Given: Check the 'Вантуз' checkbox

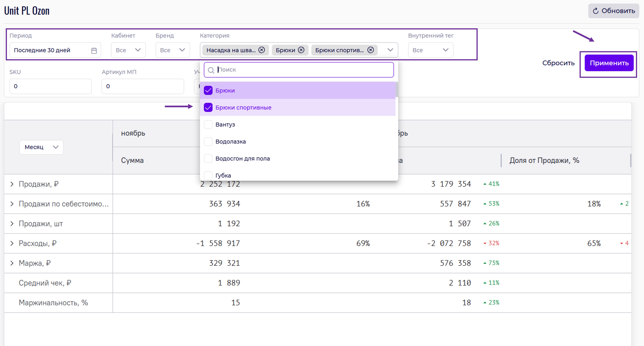Looking at the screenshot, I should (208, 124).
